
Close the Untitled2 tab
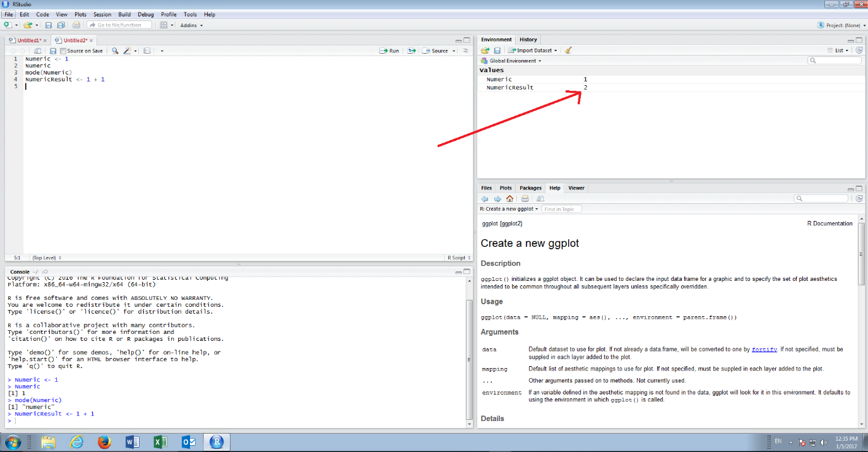tap(92, 40)
